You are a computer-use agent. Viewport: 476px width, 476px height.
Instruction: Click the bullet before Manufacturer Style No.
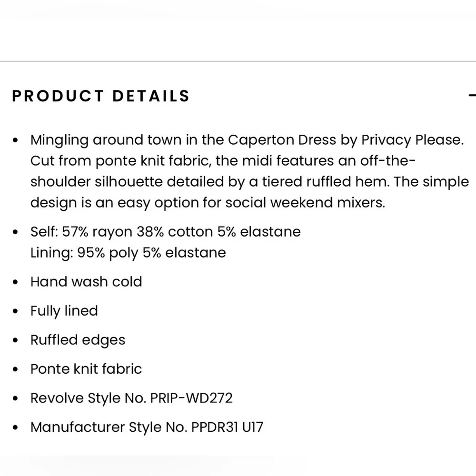coord(16,428)
